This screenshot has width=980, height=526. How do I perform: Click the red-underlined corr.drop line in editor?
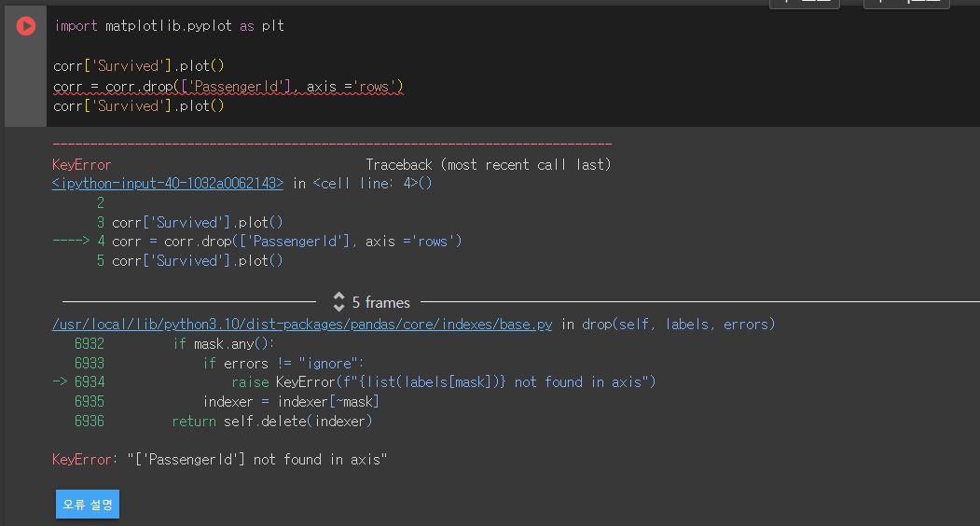click(x=228, y=87)
